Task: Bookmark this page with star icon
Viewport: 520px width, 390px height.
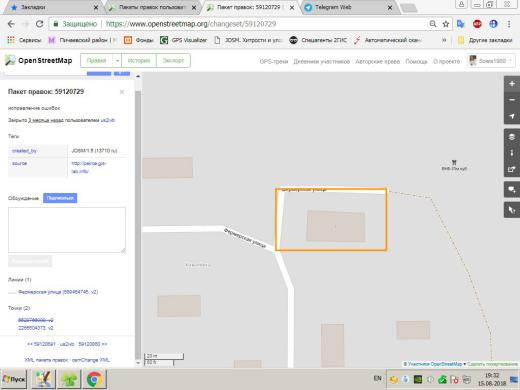Action: (x=446, y=24)
